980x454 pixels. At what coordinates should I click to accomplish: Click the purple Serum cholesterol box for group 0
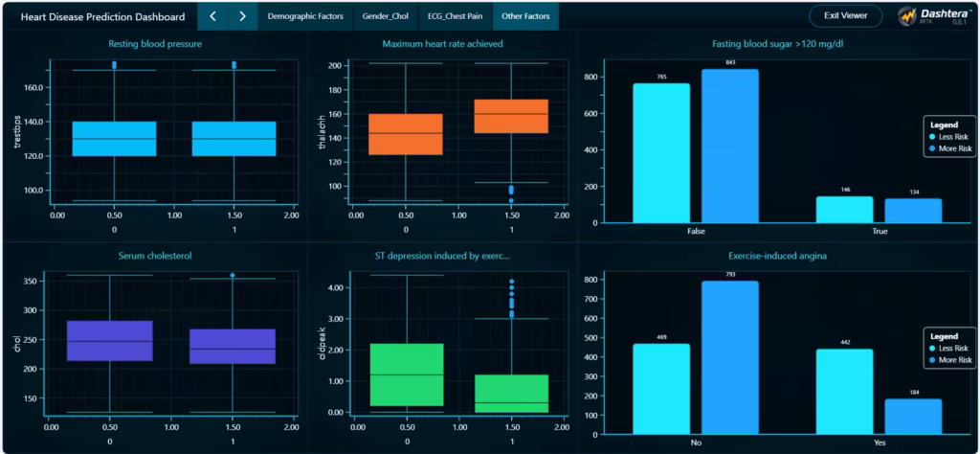click(110, 341)
